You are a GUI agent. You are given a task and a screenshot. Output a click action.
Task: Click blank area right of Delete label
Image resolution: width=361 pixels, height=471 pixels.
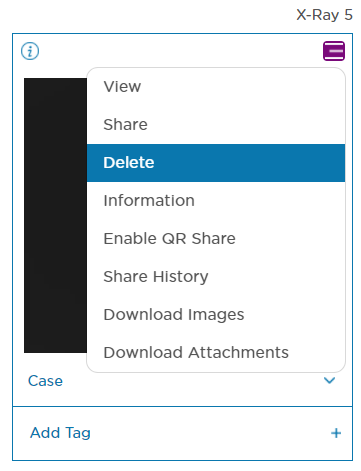(x=250, y=163)
